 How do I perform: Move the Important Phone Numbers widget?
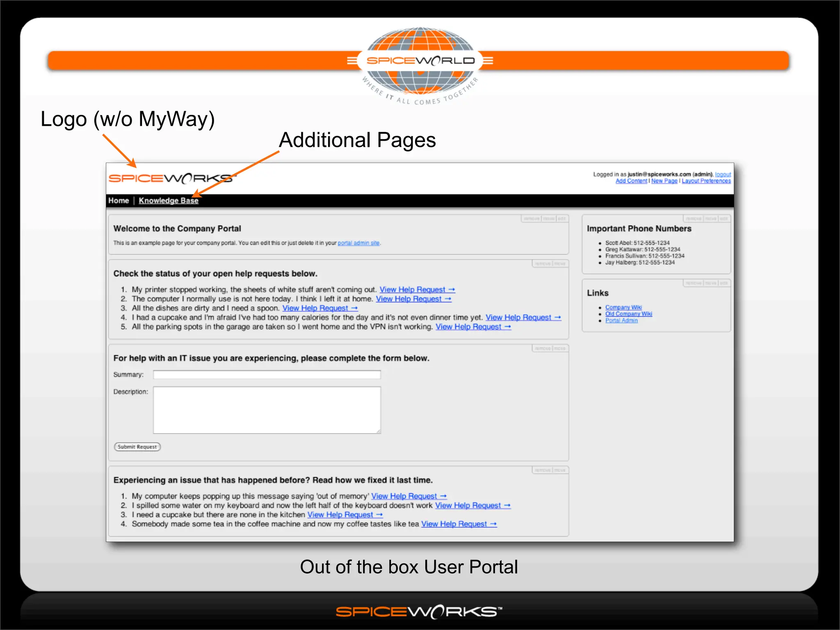click(x=711, y=219)
